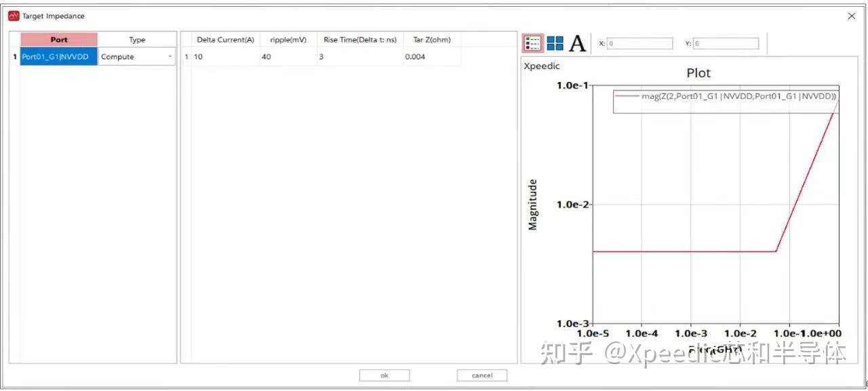Image resolution: width=868 pixels, height=391 pixels.
Task: Select the add text 'A' tool
Action: [x=576, y=43]
